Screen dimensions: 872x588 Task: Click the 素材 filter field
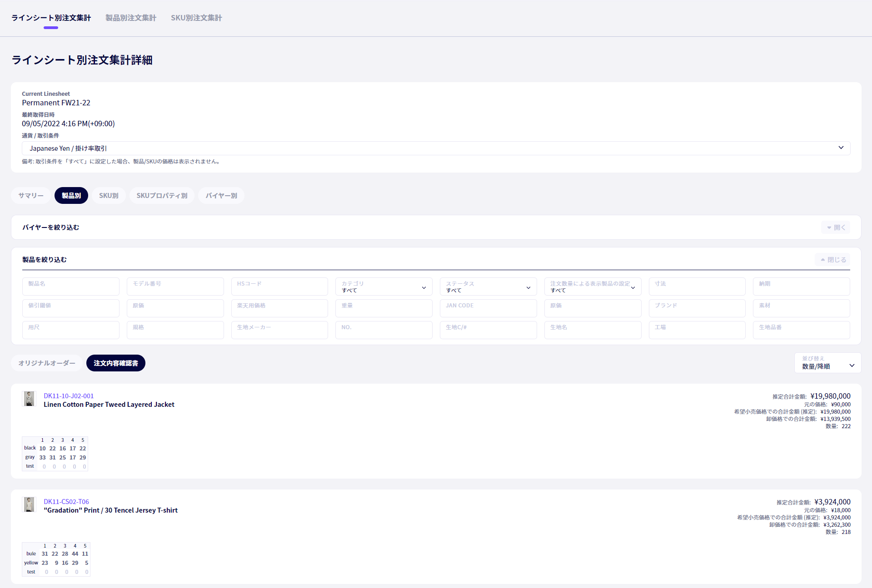coord(802,308)
